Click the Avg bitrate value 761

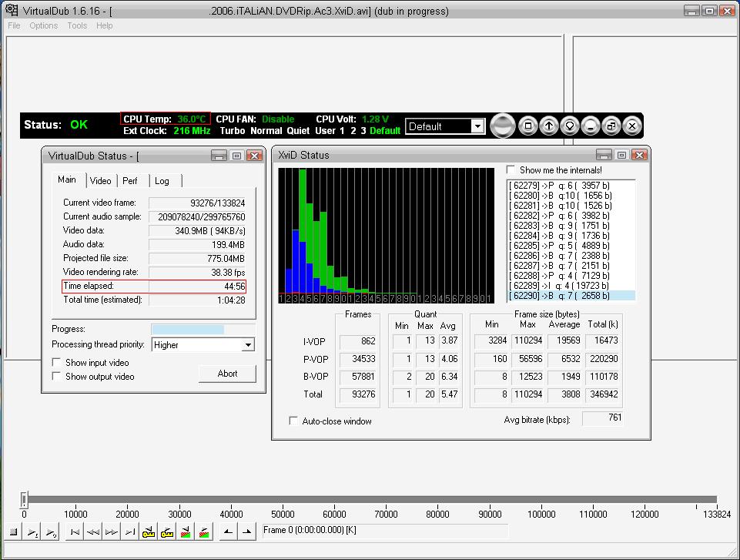603,417
